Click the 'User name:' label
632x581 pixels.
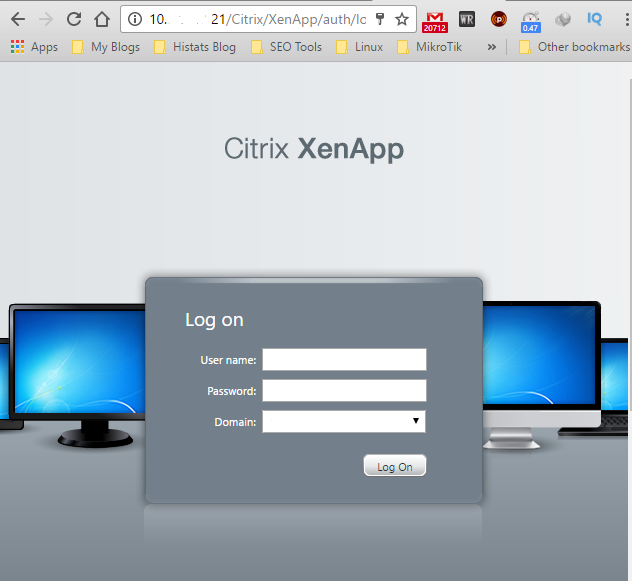228,360
